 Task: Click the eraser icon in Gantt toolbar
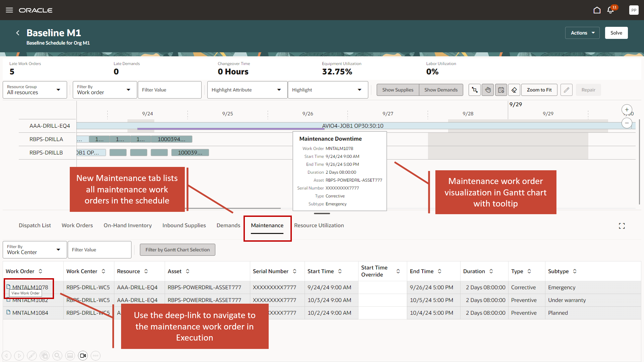pos(514,90)
